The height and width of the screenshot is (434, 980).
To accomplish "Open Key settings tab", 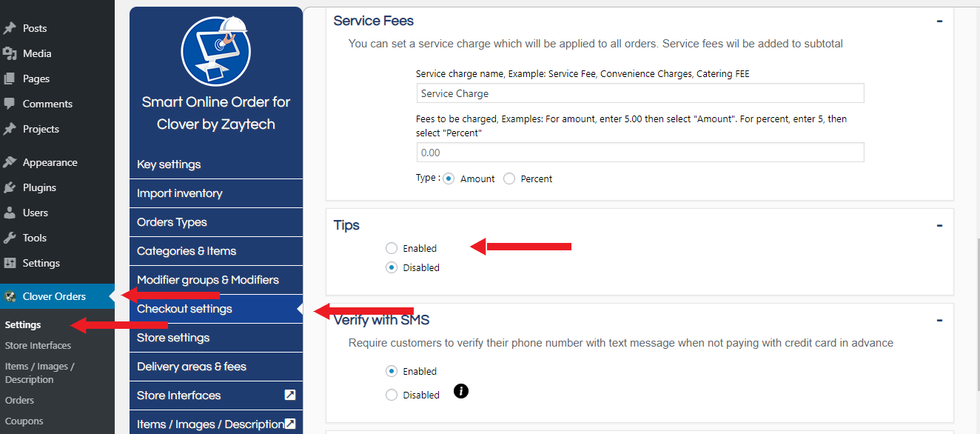I will pos(216,164).
